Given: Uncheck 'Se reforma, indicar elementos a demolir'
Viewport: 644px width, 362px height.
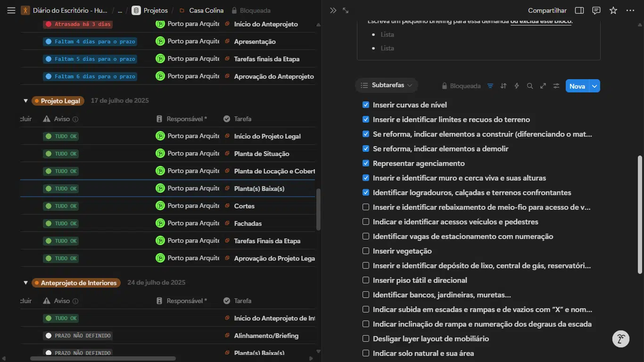Looking at the screenshot, I should 366,148.
